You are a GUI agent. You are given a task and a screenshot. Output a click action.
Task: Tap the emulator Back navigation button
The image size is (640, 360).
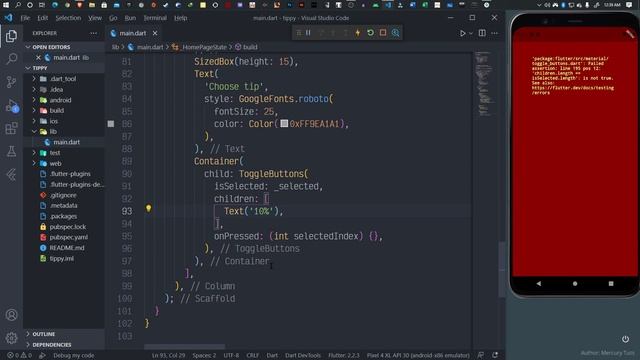click(x=539, y=283)
